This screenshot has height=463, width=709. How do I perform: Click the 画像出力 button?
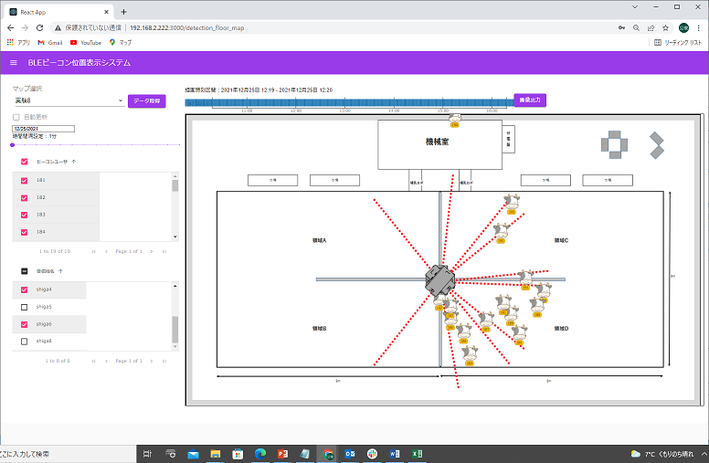click(531, 100)
